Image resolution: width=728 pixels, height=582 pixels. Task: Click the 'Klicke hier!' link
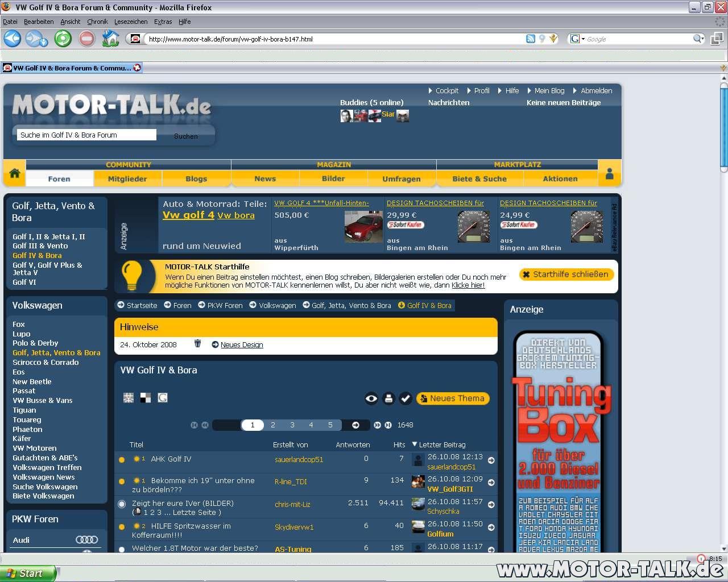(468, 285)
